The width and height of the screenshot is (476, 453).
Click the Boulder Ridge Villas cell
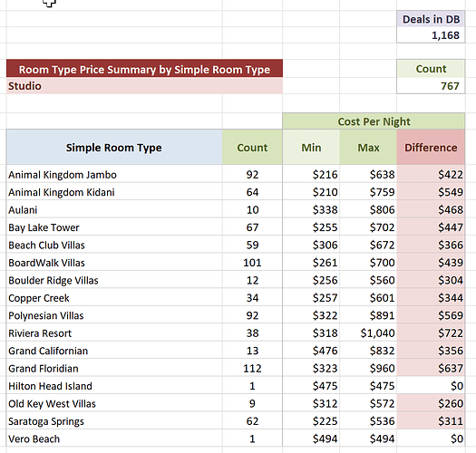click(114, 280)
